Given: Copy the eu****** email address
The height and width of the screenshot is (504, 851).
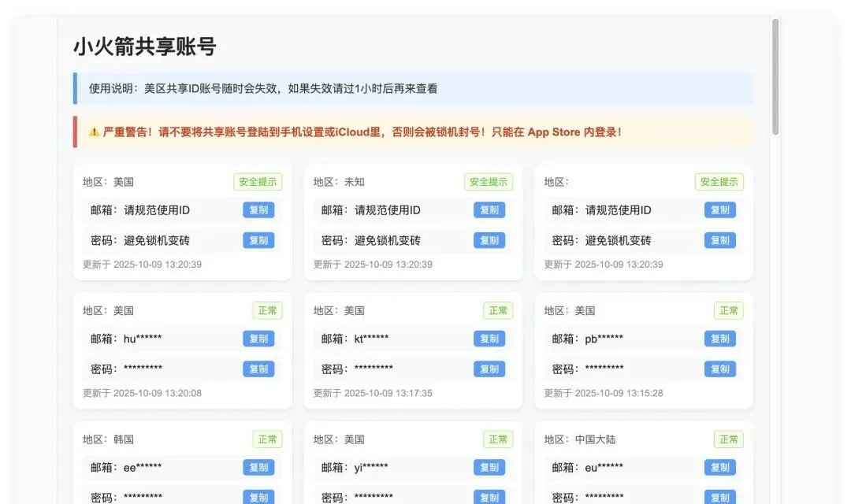Looking at the screenshot, I should [719, 467].
